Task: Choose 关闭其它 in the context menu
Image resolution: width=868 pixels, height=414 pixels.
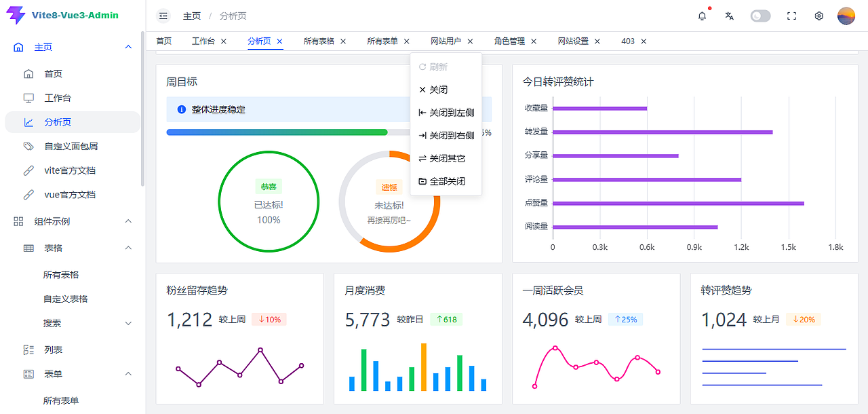Action: click(446, 158)
